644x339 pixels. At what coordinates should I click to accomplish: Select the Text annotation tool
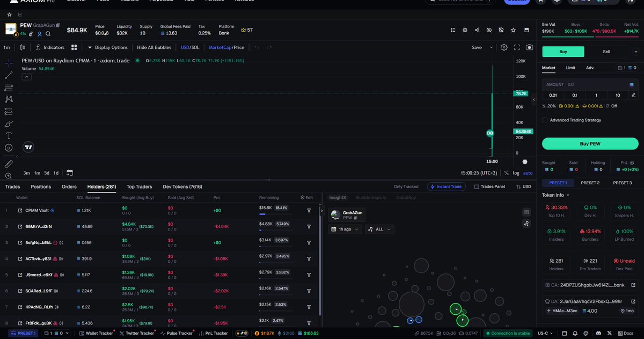coord(9,135)
